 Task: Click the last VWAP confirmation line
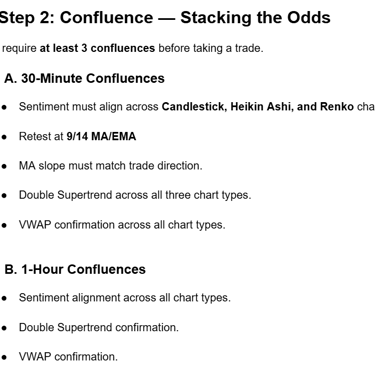(x=68, y=357)
